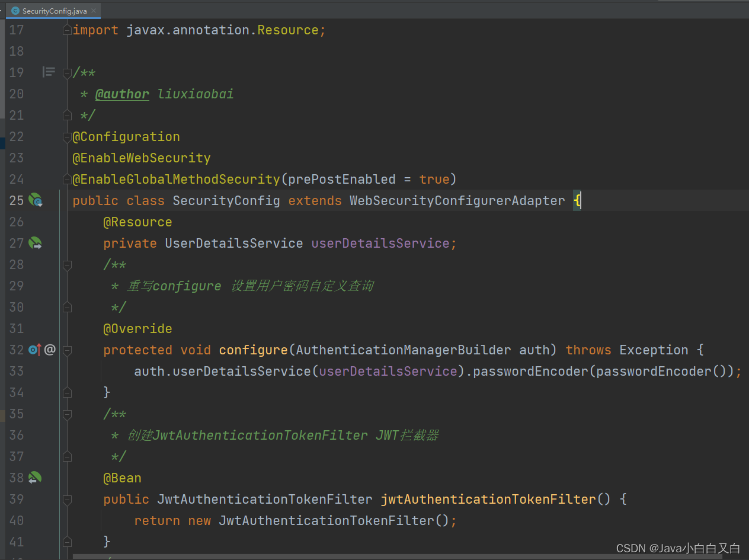Click the CSDN @Java小白白又白 watermark link
Image resolution: width=749 pixels, height=560 pixels.
(x=677, y=548)
